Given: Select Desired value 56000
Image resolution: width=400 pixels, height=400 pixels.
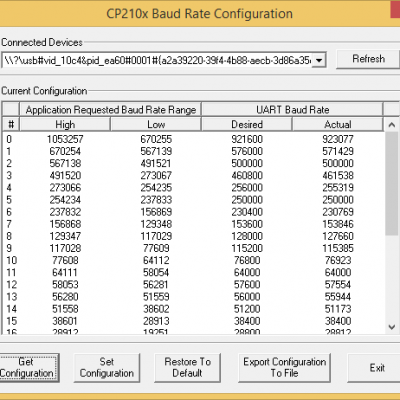Looking at the screenshot, I should [x=247, y=297].
